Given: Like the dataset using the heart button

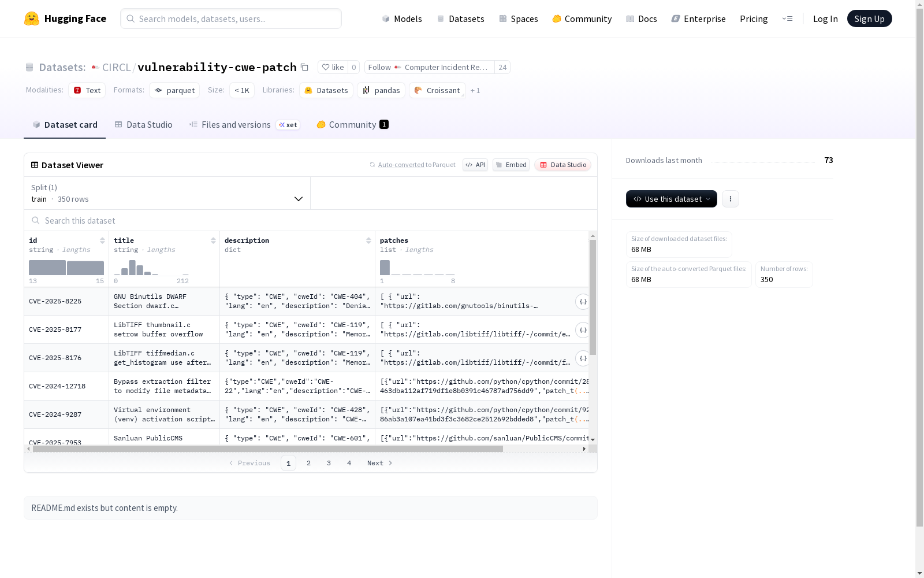Looking at the screenshot, I should coord(333,67).
